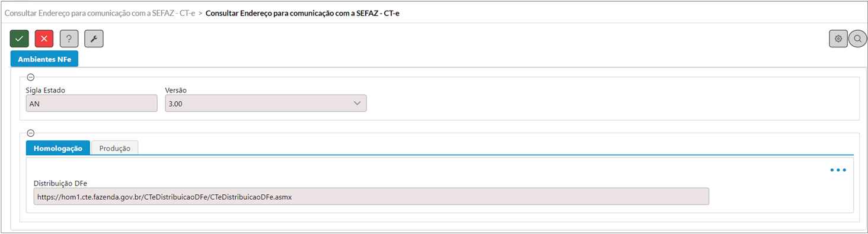Open the wrench tools button
The width and height of the screenshot is (868, 234).
(x=94, y=39)
